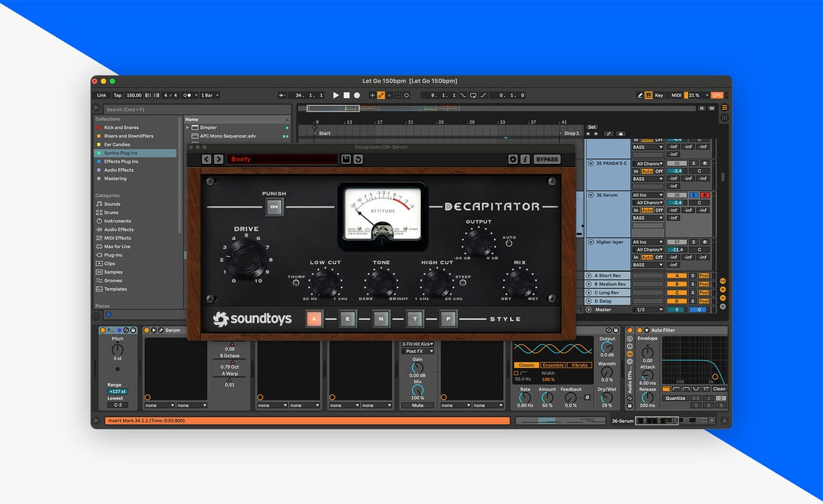Select Decapitator style N
This screenshot has width=823, height=504.
(381, 319)
